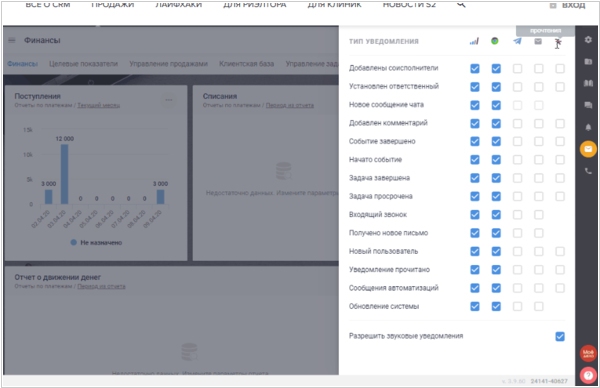Uncheck Chrome checkbox for Новый пользователь
This screenshot has height=388, width=600.
pyautogui.click(x=496, y=251)
